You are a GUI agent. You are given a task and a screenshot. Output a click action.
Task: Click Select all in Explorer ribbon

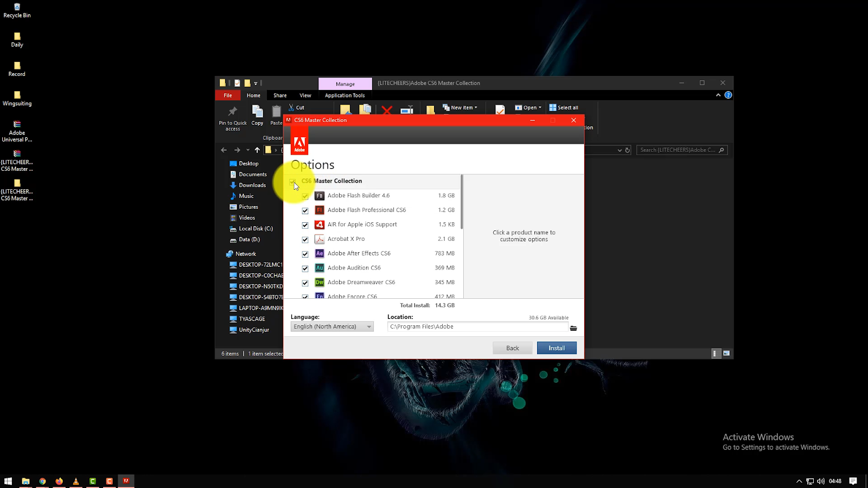564,107
